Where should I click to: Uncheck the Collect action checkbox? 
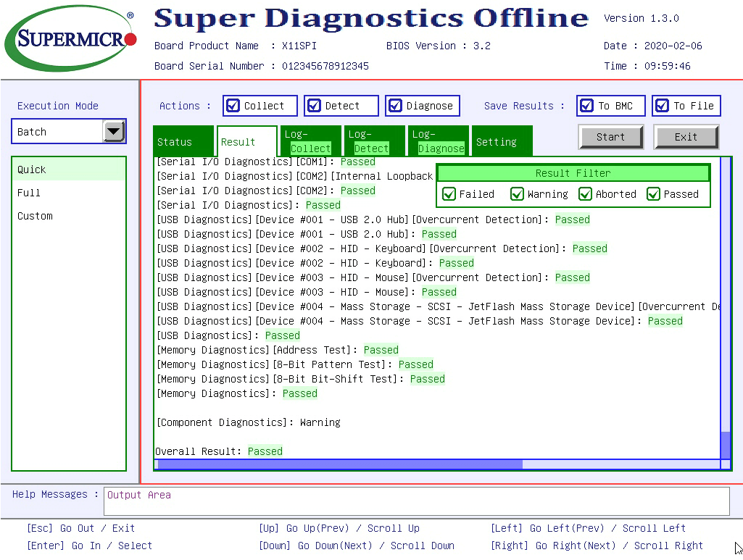coord(233,106)
